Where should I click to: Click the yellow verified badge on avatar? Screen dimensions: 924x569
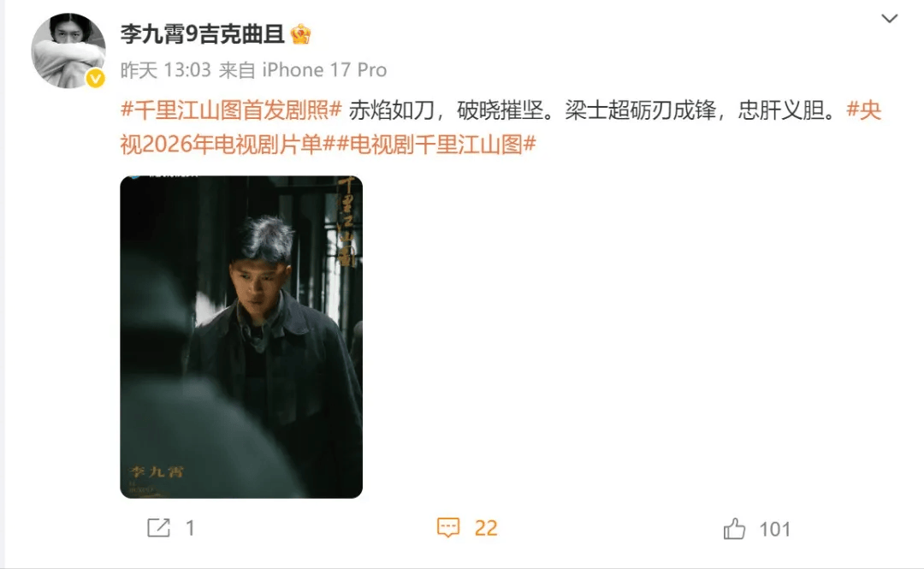coord(96,78)
